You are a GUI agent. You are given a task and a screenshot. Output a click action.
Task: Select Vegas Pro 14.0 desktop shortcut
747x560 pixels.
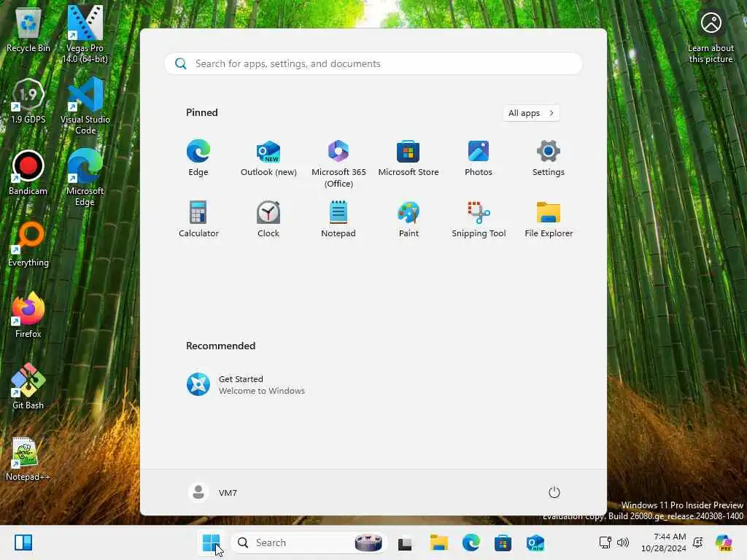point(85,34)
